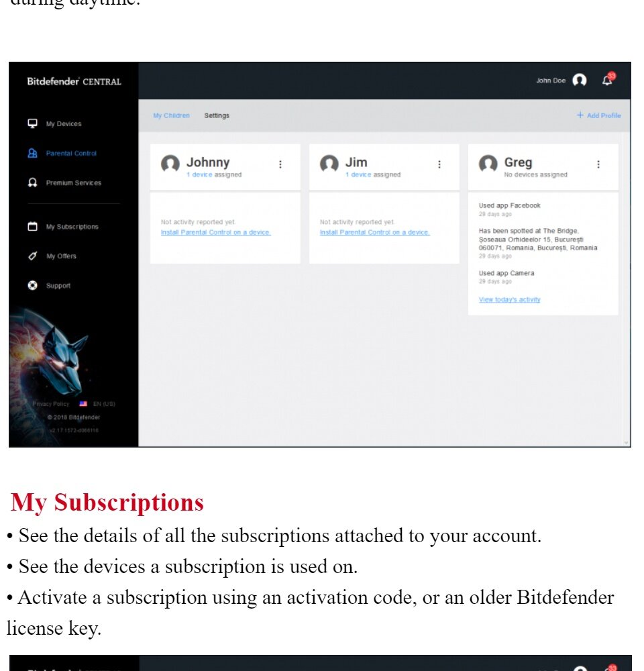644x671 pixels.
Task: Open Jim's profile options menu
Action: 439,164
